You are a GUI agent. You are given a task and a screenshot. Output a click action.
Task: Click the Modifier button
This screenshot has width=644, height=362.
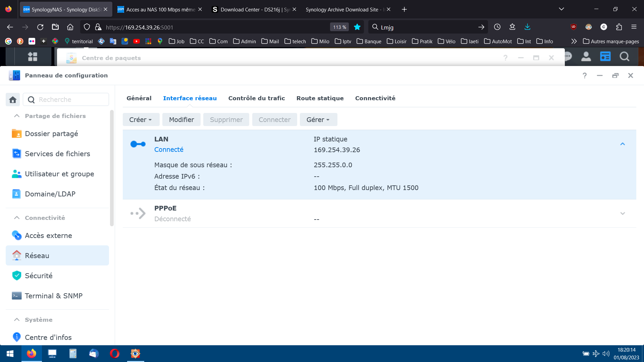pos(181,120)
